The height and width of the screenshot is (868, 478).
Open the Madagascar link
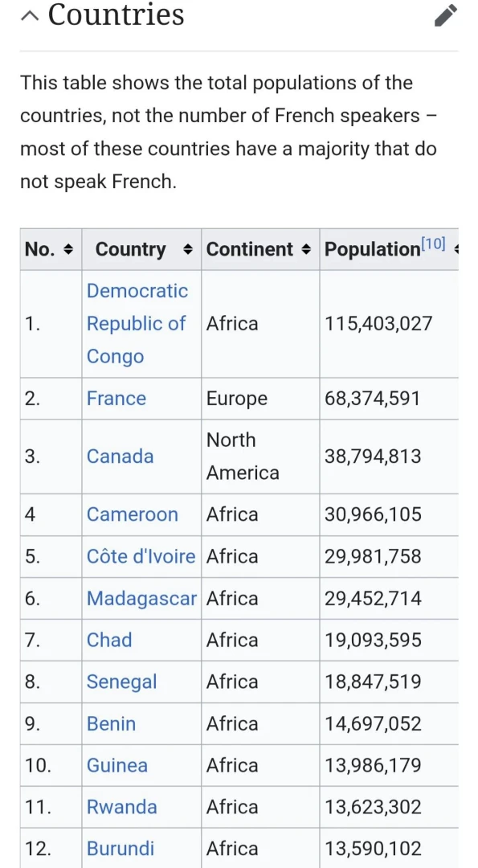point(141,599)
